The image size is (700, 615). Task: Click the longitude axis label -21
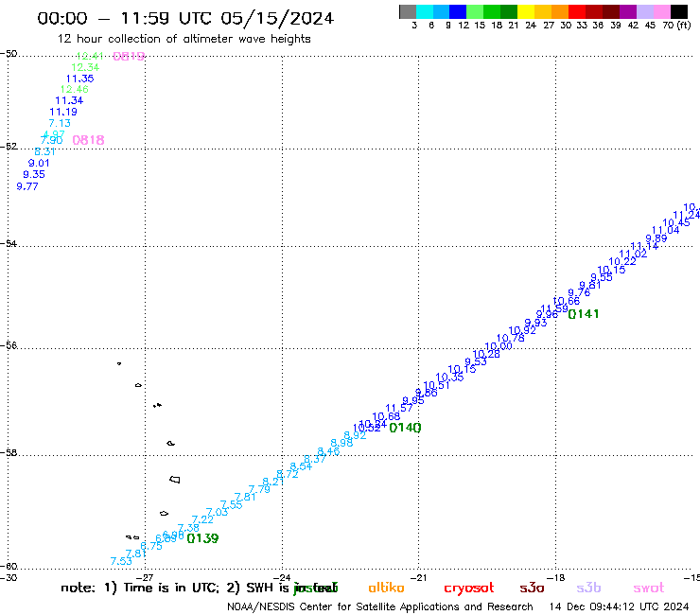(x=419, y=578)
